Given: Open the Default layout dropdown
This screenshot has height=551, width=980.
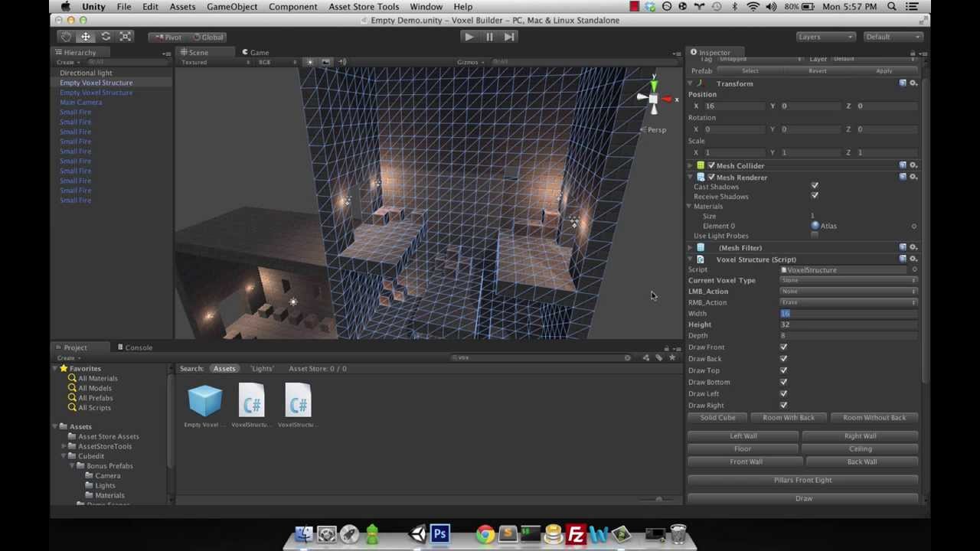Looking at the screenshot, I should coord(893,37).
